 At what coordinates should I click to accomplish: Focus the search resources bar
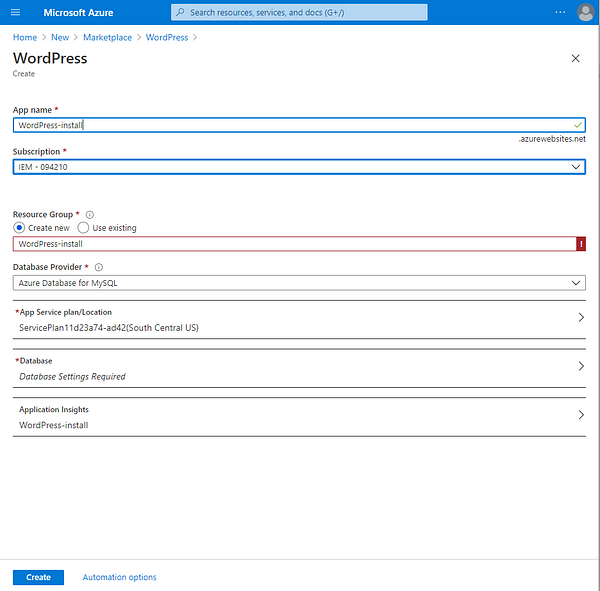(299, 12)
